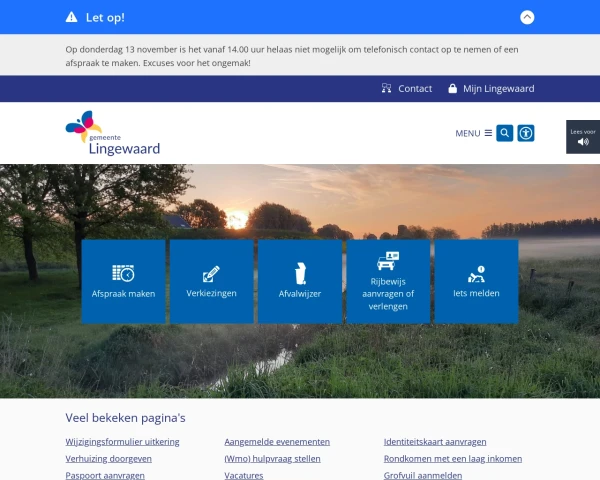Open Grofvuil aanmelden link
This screenshot has width=600, height=480.
point(423,475)
